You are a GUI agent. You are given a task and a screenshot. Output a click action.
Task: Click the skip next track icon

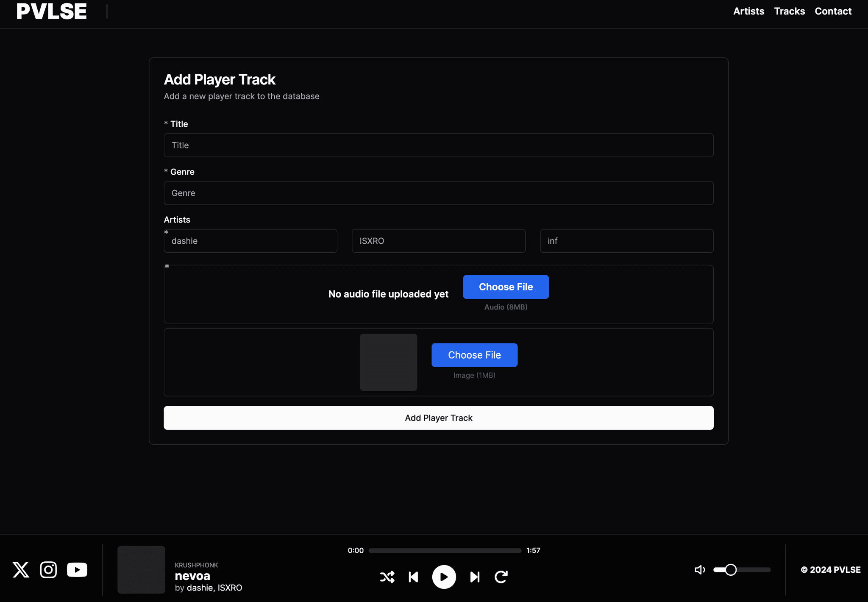click(x=474, y=576)
